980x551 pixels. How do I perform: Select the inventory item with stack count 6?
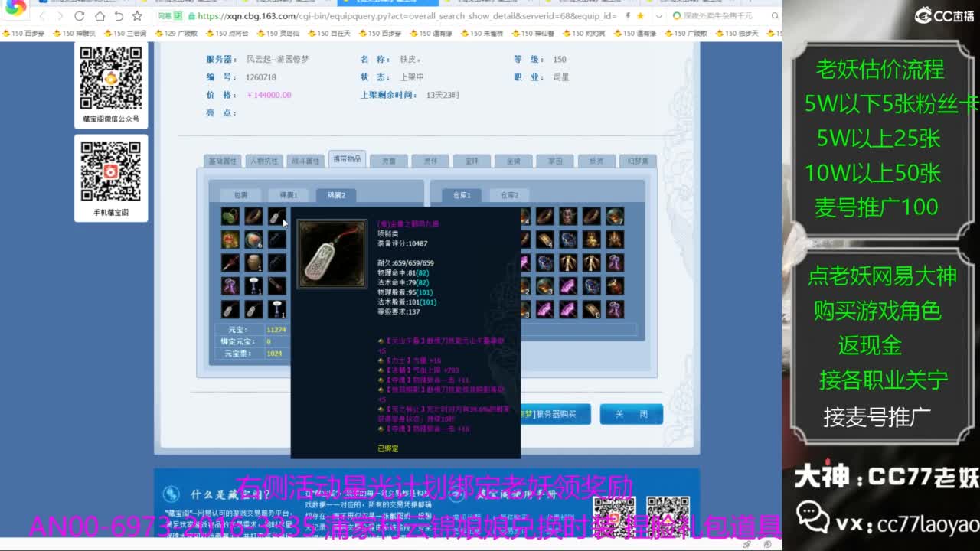(x=253, y=240)
